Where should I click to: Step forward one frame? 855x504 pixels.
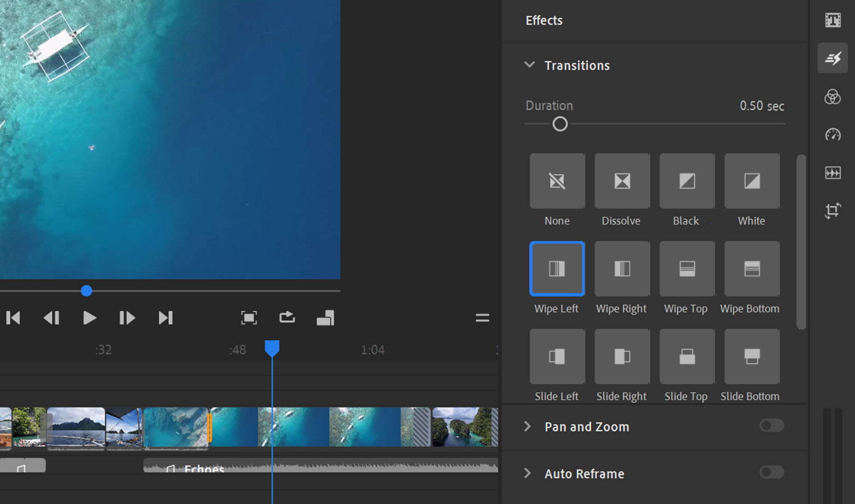coord(127,318)
